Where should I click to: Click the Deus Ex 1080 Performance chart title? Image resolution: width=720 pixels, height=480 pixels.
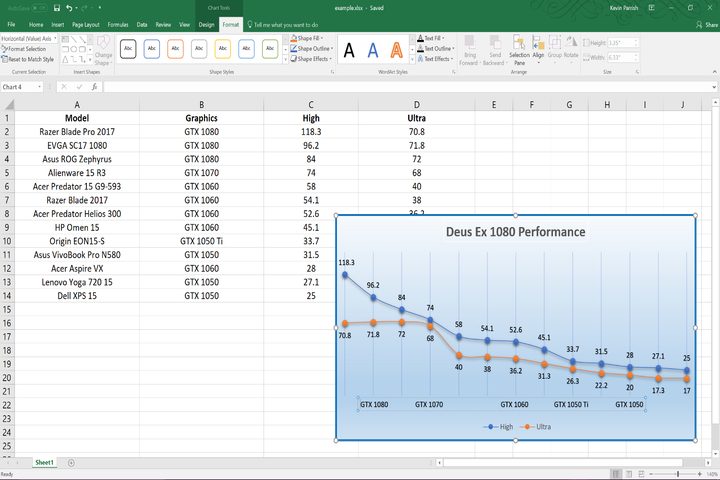coord(515,232)
